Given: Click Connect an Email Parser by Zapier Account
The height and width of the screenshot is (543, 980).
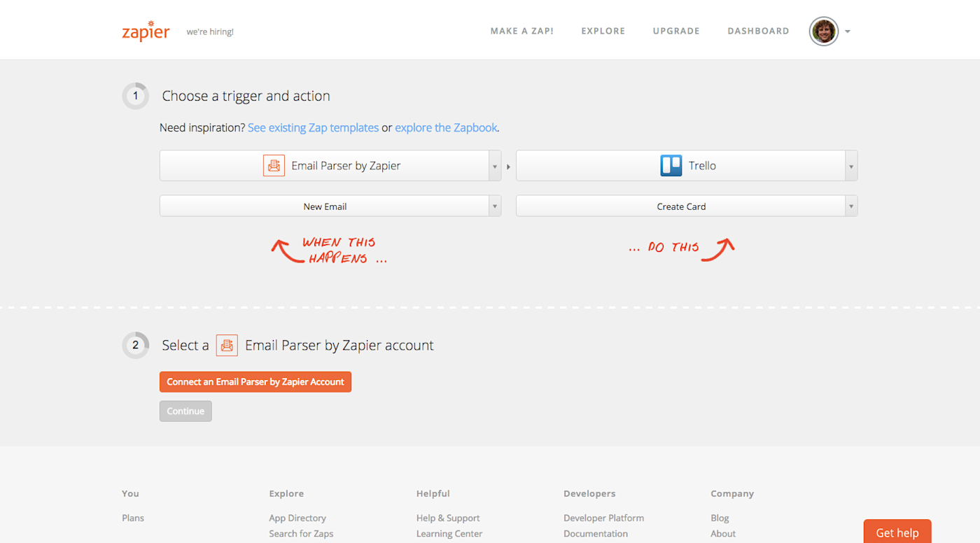Looking at the screenshot, I should coord(255,382).
